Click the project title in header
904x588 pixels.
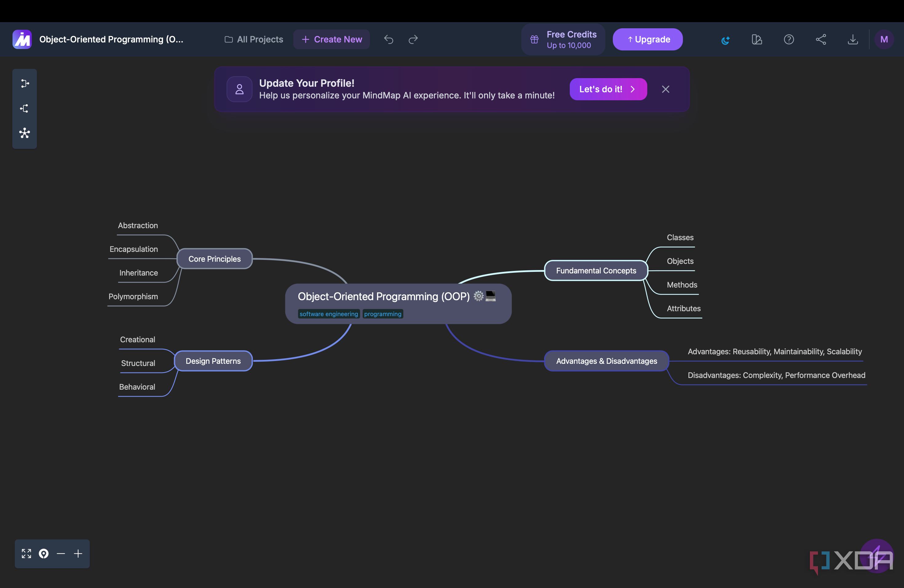tap(111, 39)
